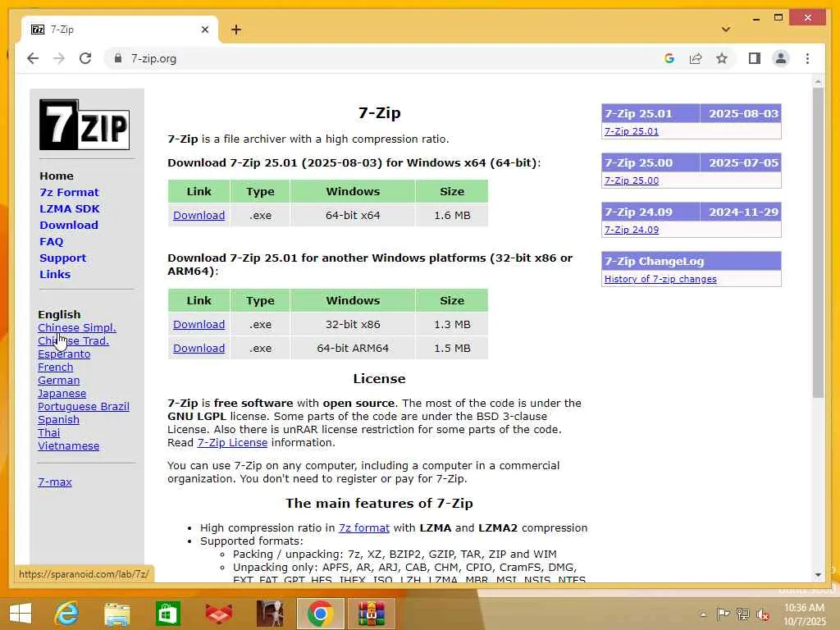840x630 pixels.
Task: Open History of 7-zip changes
Action: [x=660, y=279]
